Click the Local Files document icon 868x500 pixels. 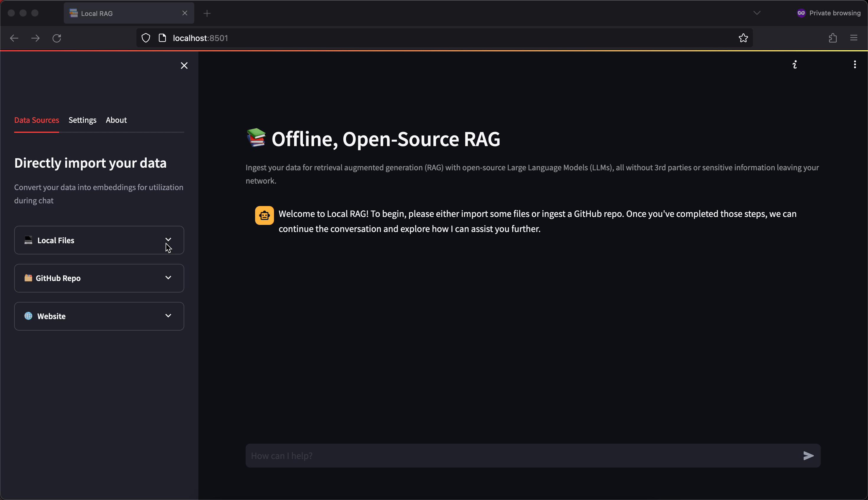(x=28, y=240)
